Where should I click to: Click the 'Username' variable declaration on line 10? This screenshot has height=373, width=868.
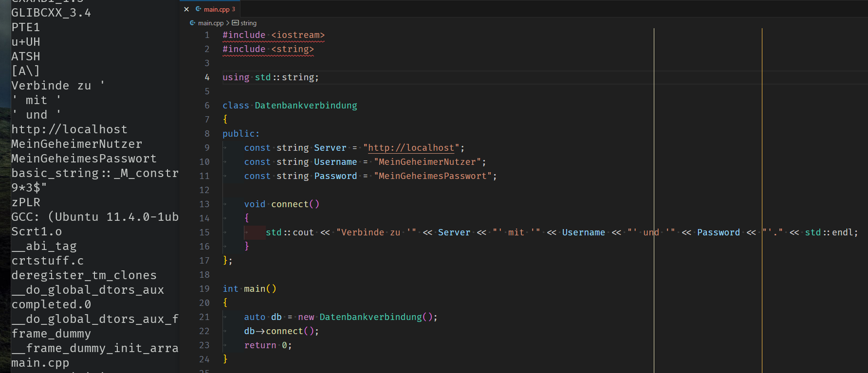coord(335,162)
